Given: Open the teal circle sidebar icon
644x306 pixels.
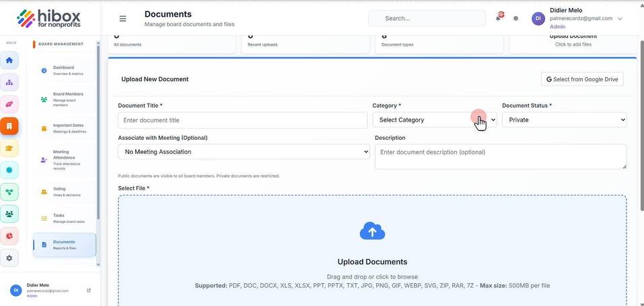Looking at the screenshot, I should coord(9,169).
